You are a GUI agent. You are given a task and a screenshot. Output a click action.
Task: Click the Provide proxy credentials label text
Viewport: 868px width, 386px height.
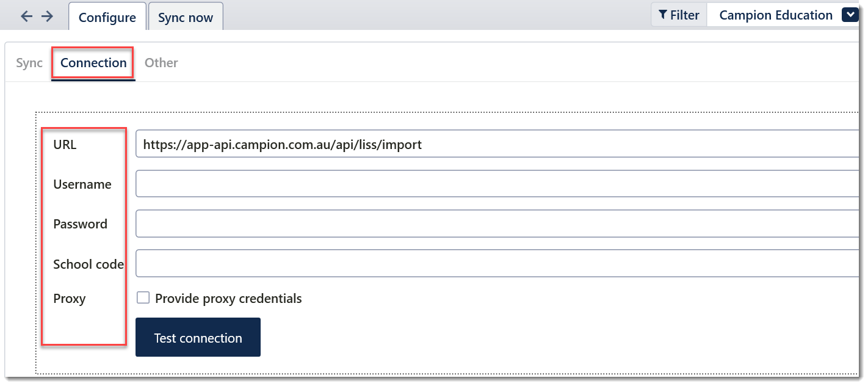(x=228, y=299)
